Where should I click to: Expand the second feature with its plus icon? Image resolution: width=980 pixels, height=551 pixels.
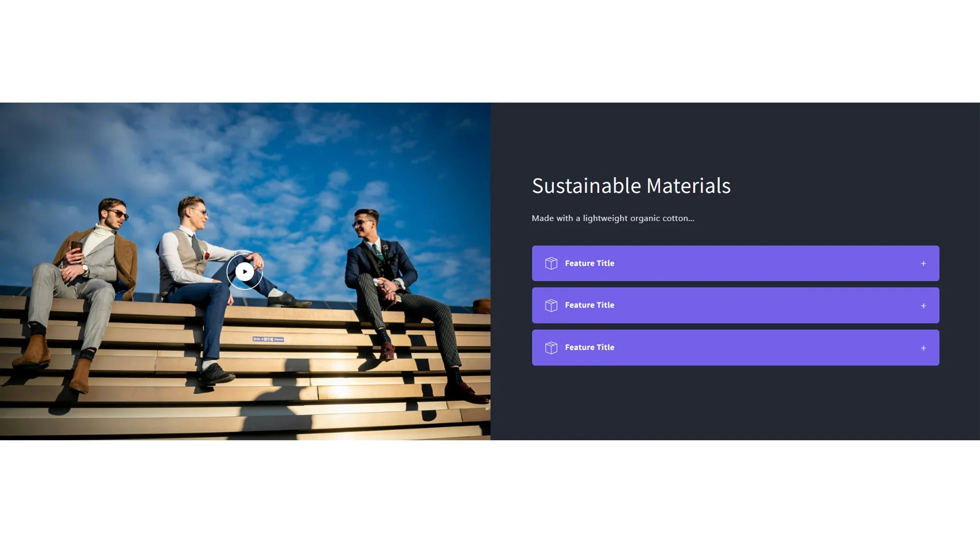coord(923,306)
